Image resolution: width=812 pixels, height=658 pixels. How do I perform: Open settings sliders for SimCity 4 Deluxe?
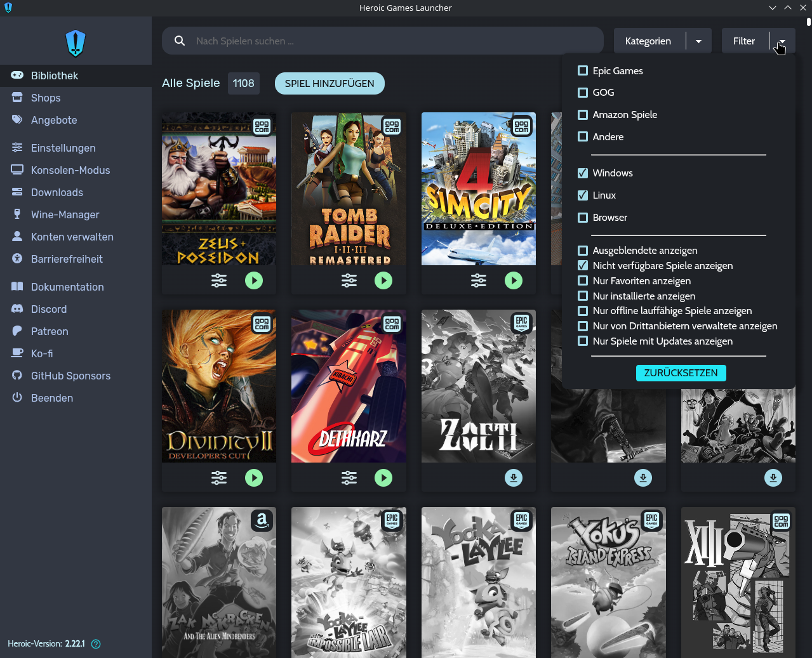point(479,280)
